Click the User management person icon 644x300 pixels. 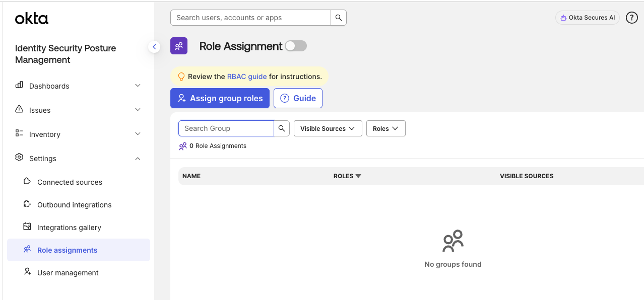tap(27, 272)
